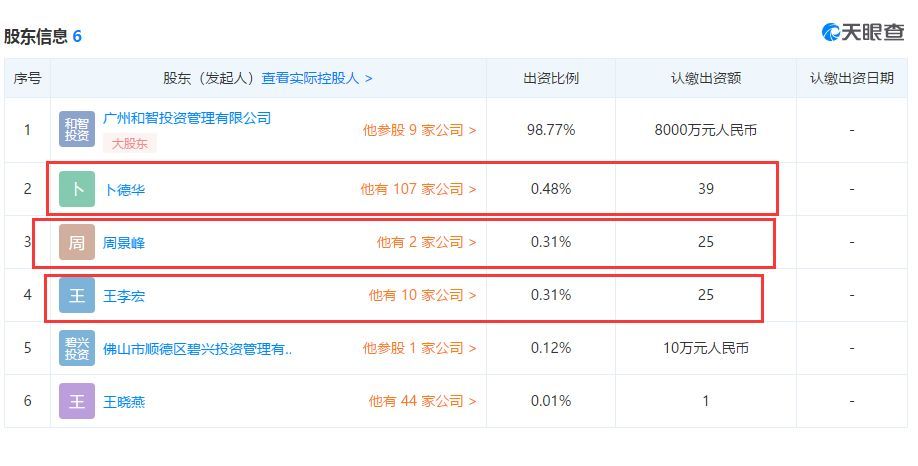Open shareholder 王李宏 profile
This screenshot has width=918, height=466.
coord(124,296)
